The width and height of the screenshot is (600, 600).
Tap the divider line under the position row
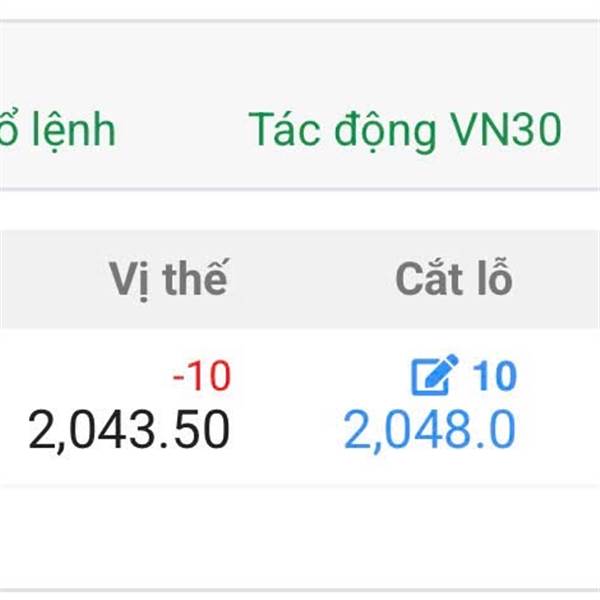[300, 486]
